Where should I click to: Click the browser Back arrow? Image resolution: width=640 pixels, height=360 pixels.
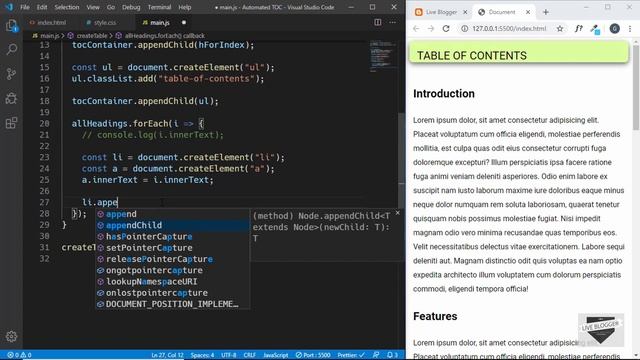point(416,29)
